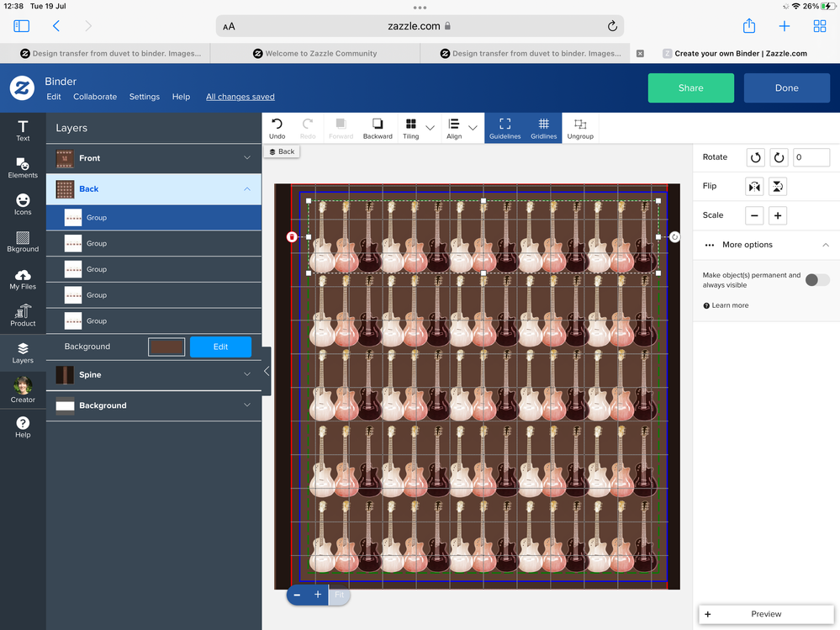Open the Elements panel

23,167
